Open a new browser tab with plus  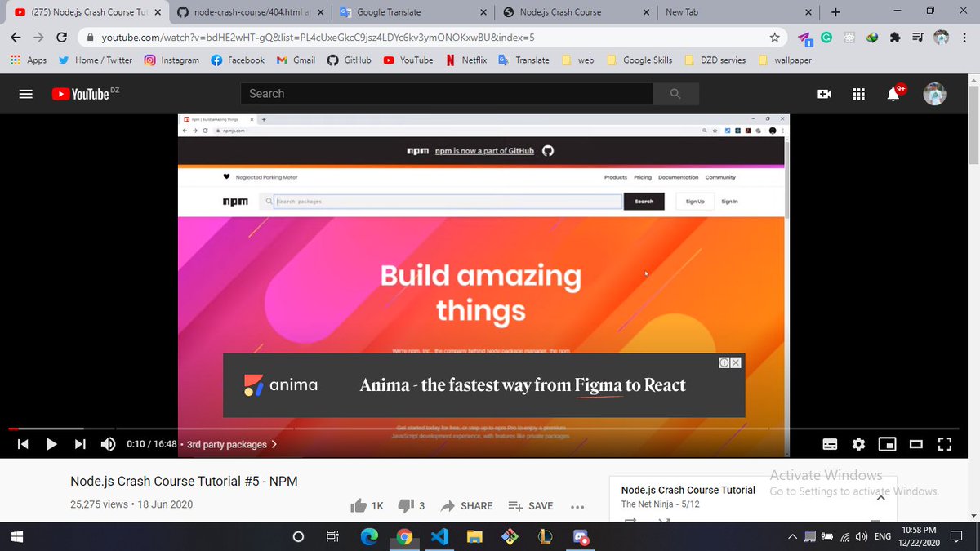[x=835, y=12]
